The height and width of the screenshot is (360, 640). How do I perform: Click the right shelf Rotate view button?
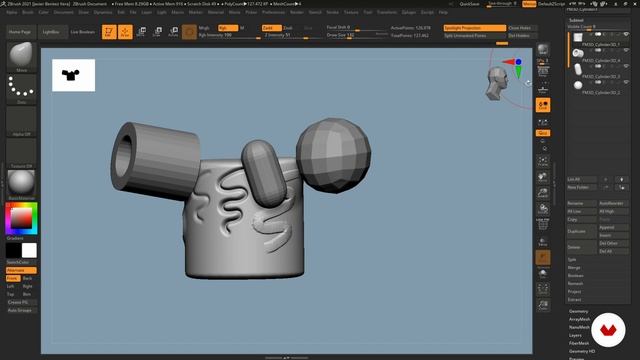[x=543, y=209]
